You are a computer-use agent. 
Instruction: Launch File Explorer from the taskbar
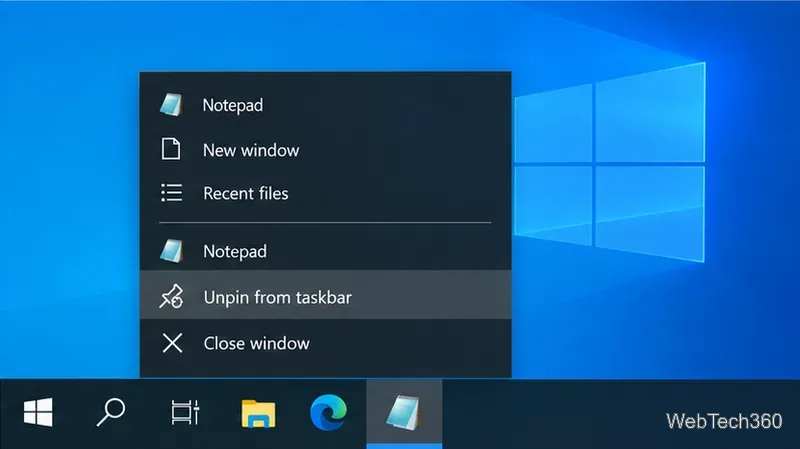click(258, 413)
